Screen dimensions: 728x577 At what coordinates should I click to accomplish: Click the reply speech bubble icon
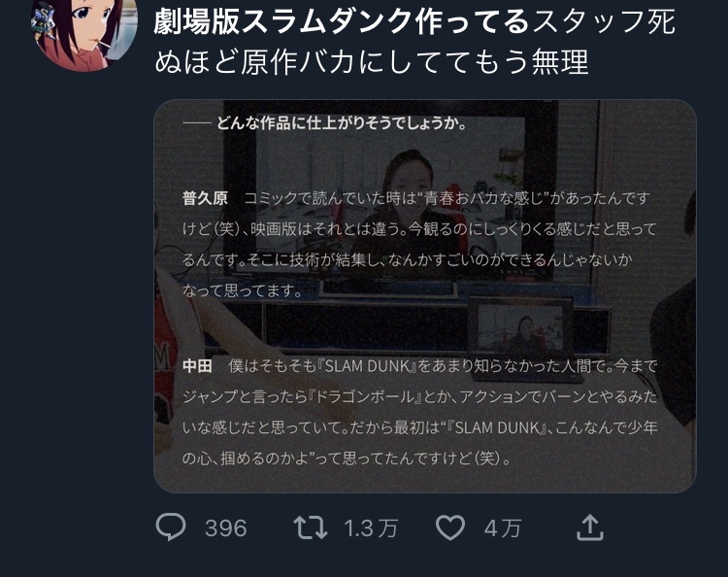click(171, 526)
